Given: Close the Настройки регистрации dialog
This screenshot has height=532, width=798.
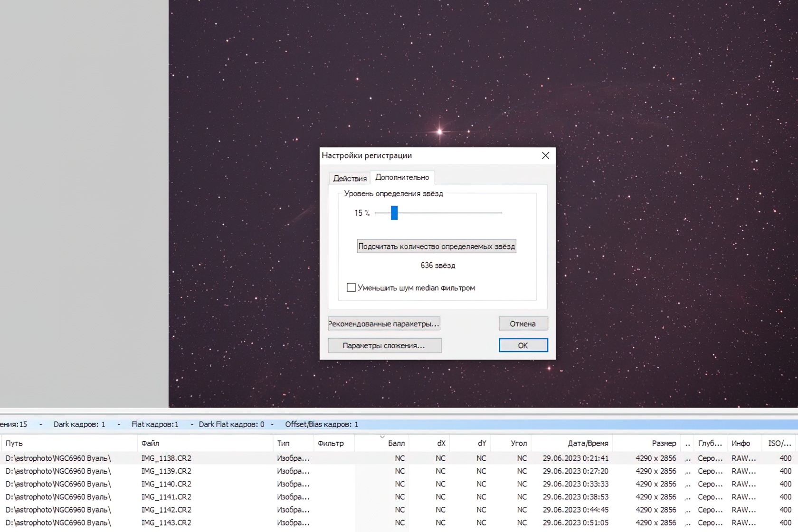Looking at the screenshot, I should pyautogui.click(x=545, y=155).
